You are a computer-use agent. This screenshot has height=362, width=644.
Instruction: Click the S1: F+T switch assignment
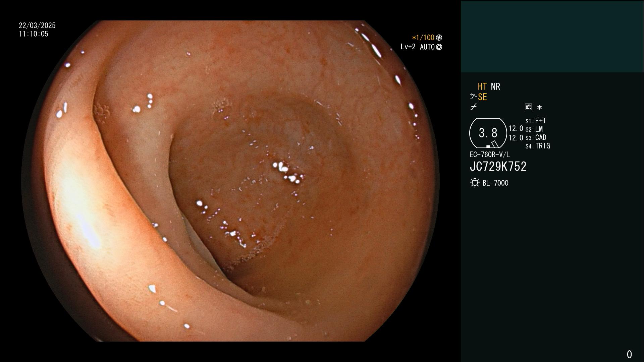click(536, 121)
